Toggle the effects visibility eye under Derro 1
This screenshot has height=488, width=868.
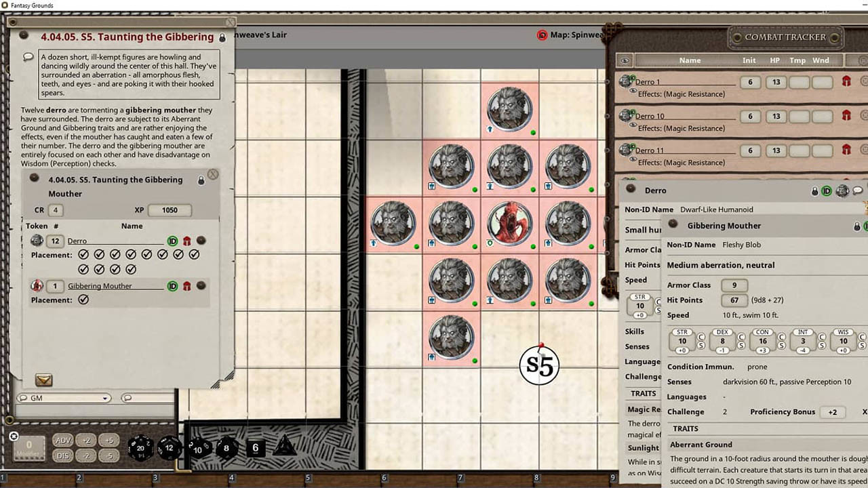(633, 91)
